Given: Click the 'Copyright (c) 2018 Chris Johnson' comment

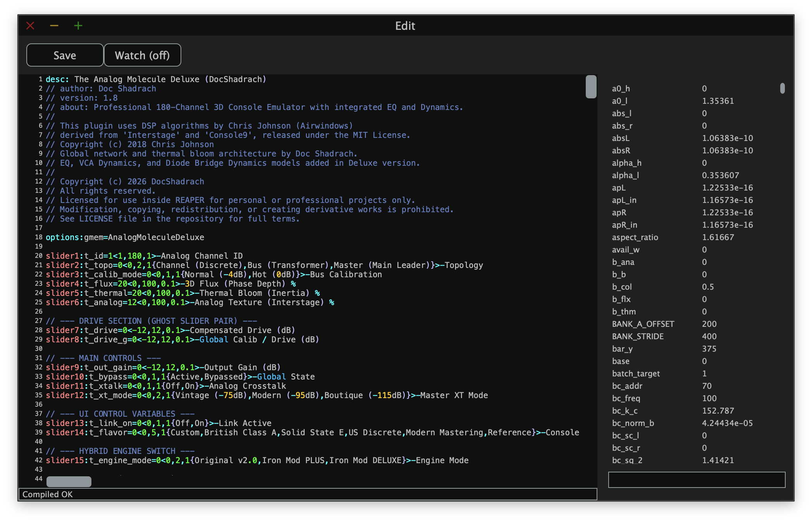Looking at the screenshot, I should 130,144.
